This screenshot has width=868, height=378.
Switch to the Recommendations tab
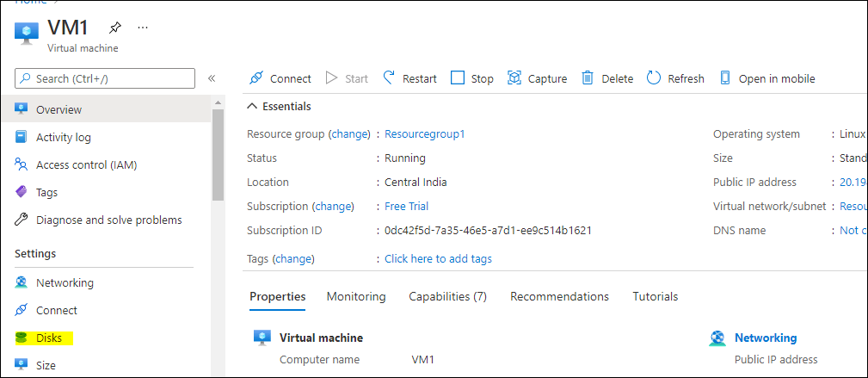pos(559,296)
